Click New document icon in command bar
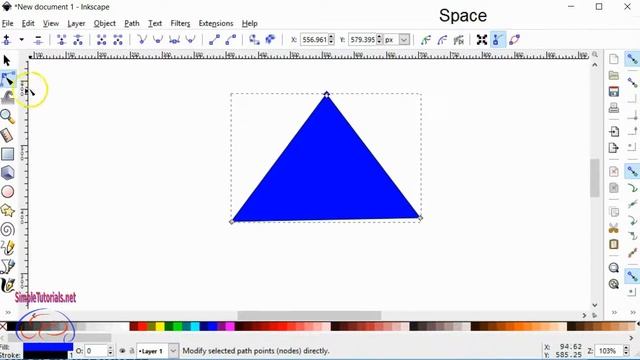Image resolution: width=640 pixels, height=360 pixels. [x=613, y=59]
